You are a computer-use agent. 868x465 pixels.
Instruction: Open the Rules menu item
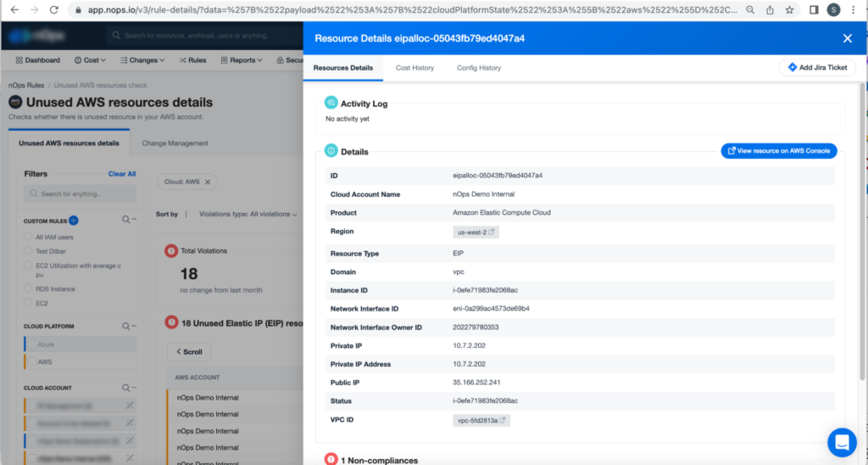[x=192, y=60]
